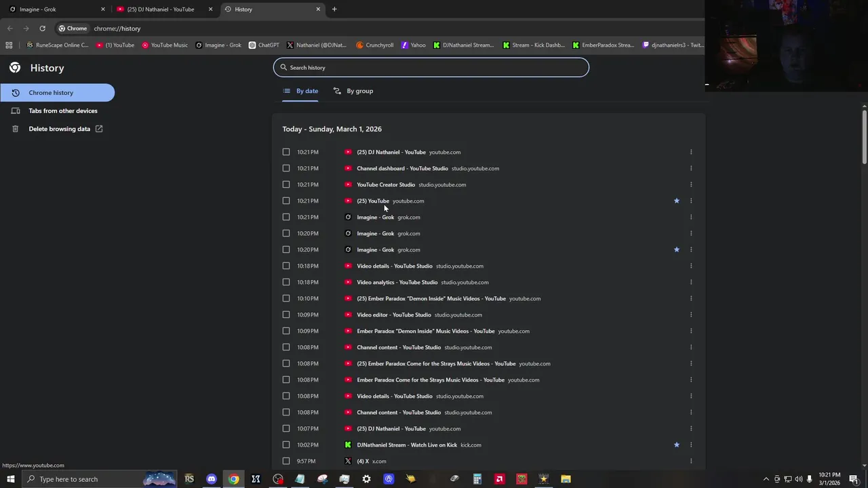Open Tabs from other devices
The height and width of the screenshot is (488, 868).
pyautogui.click(x=57, y=110)
